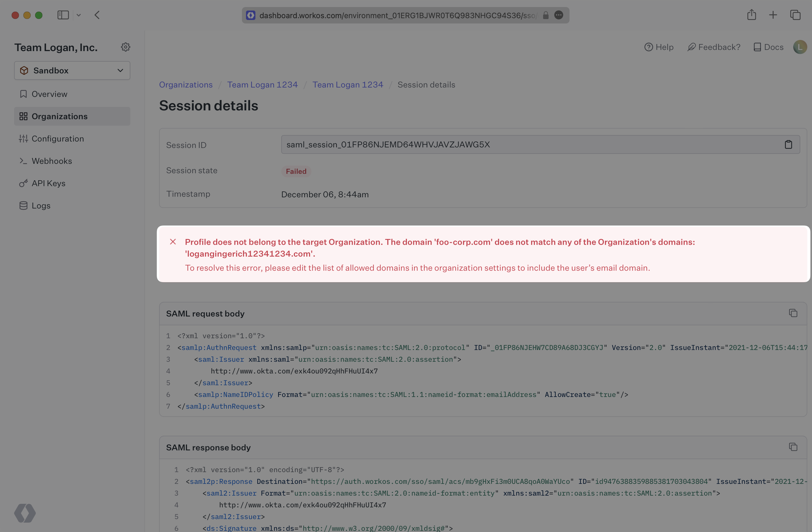Select the Configuration sidebar icon
The image size is (812, 532).
click(23, 139)
